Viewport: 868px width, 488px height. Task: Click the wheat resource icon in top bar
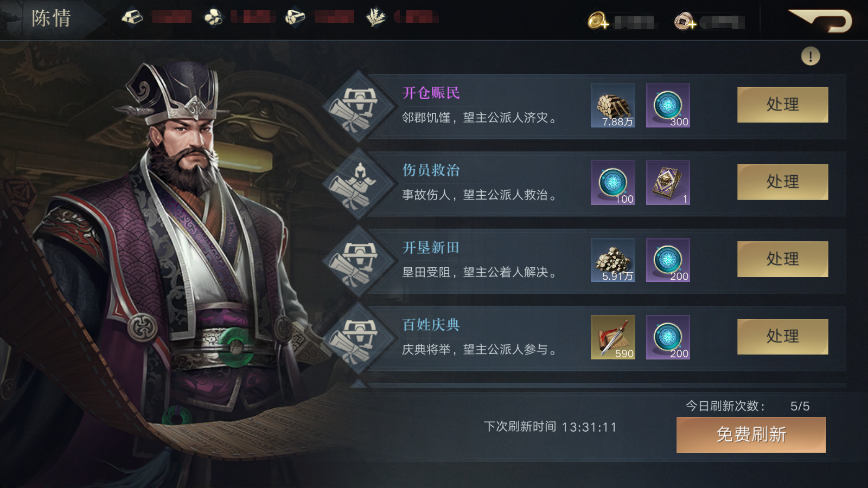tap(375, 17)
